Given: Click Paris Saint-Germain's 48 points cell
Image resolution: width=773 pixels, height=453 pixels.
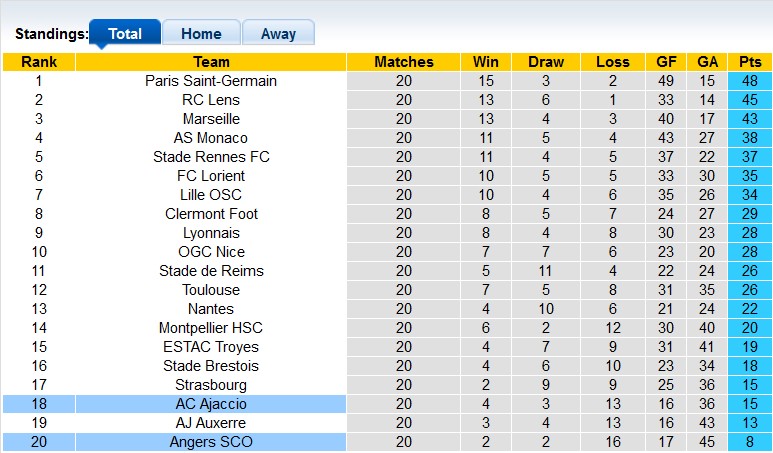Looking at the screenshot, I should click(x=750, y=81).
